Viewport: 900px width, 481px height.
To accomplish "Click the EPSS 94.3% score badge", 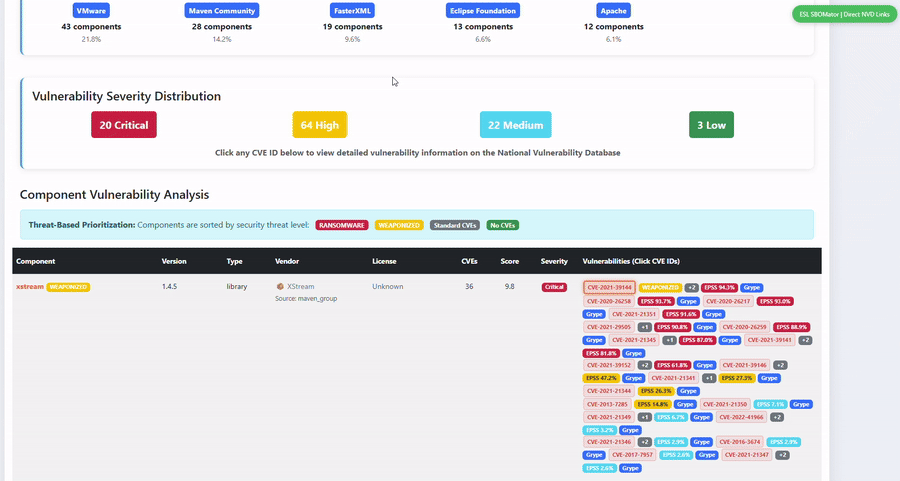I will pyautogui.click(x=719, y=288).
